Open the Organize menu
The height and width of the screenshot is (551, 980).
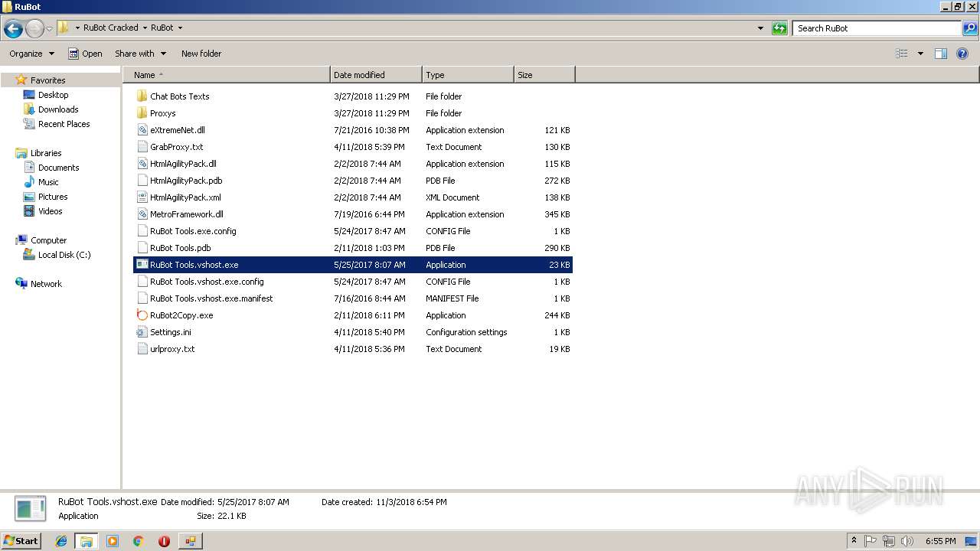(31, 54)
